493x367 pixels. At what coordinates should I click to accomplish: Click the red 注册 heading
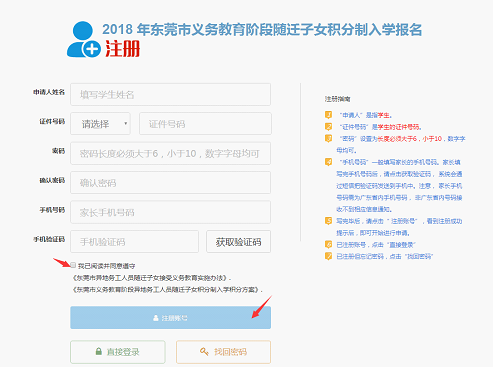coord(123,49)
